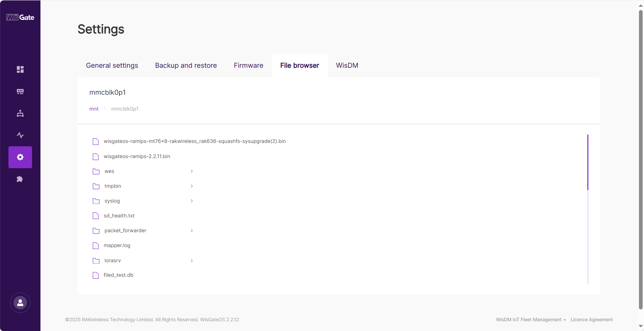The image size is (644, 331).
Task: Click folder icon of wes
Action: (x=96, y=171)
